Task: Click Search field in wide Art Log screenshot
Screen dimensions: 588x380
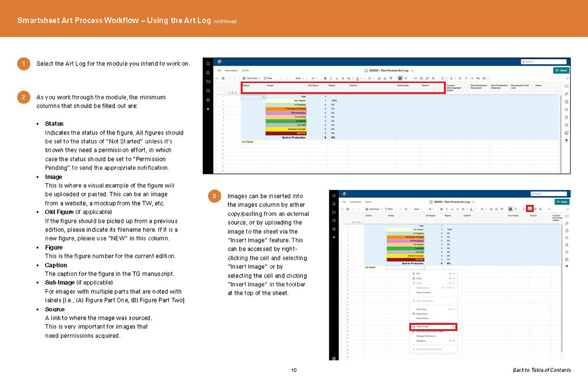Action: coord(543,62)
